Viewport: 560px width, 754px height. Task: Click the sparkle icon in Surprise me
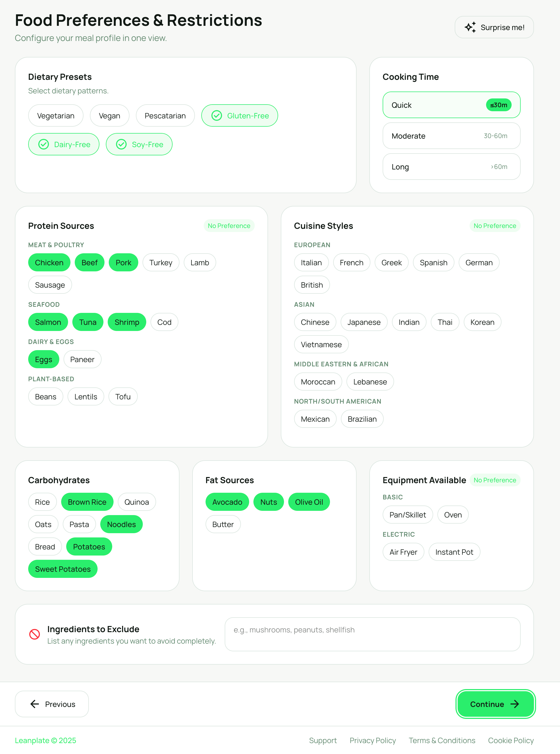[x=470, y=27]
